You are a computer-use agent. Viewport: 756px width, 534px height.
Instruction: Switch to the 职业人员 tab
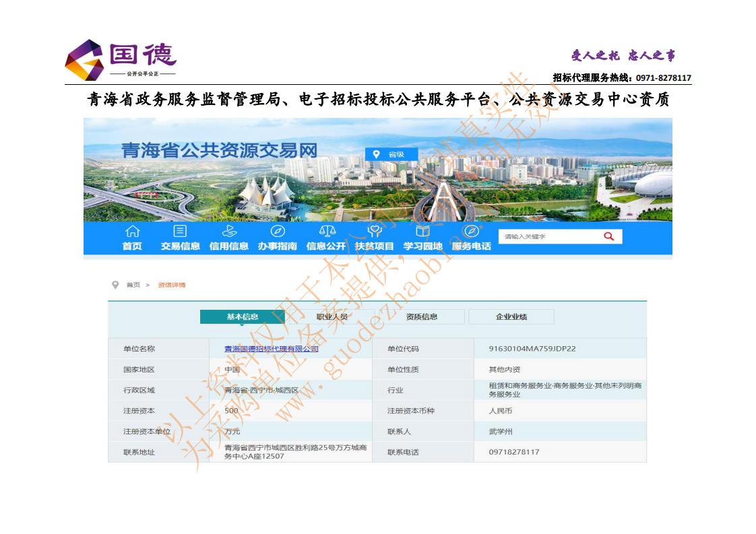[331, 316]
